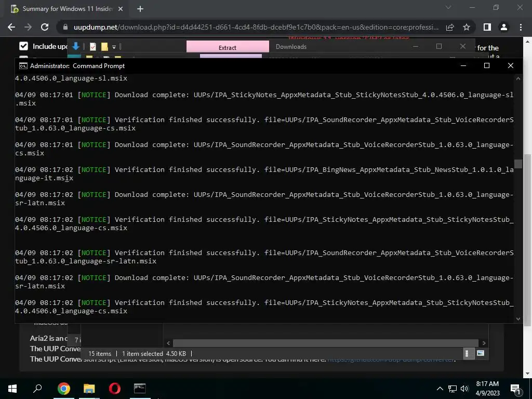Open the Chrome side panel

coord(487,27)
